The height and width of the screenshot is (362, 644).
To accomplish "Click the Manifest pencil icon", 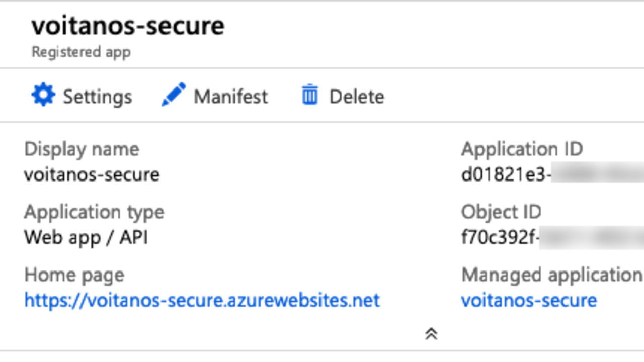I will coord(174,95).
